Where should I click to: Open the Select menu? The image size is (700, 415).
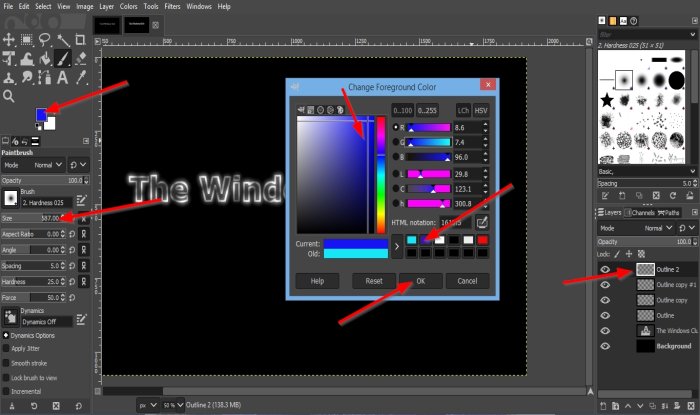tap(43, 6)
